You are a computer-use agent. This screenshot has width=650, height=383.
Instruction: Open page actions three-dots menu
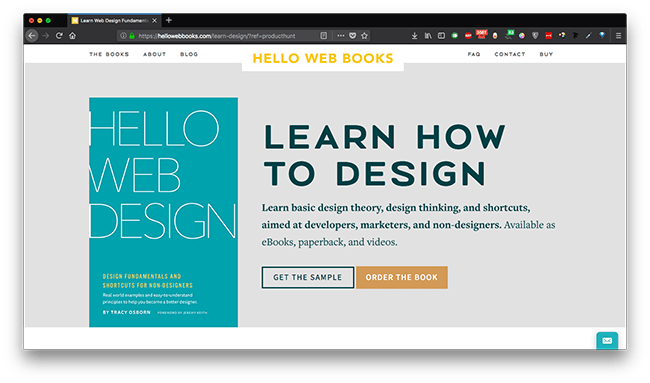tap(341, 36)
